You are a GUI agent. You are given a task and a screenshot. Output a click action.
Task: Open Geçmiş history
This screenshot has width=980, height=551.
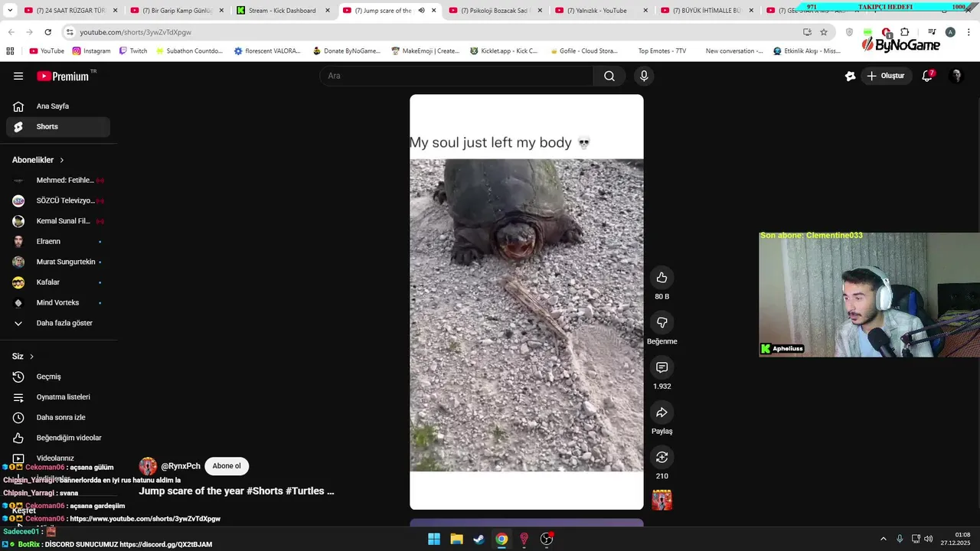58,377
